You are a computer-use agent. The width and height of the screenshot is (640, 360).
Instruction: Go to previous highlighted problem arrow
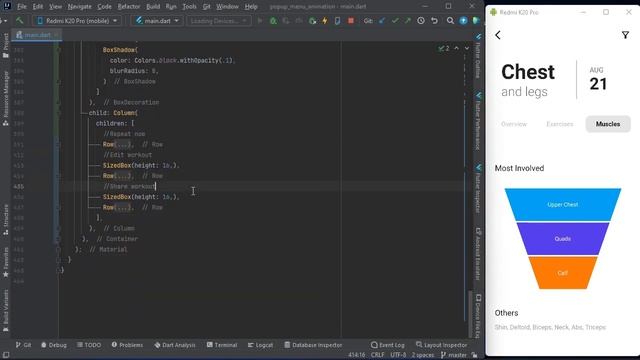point(456,48)
